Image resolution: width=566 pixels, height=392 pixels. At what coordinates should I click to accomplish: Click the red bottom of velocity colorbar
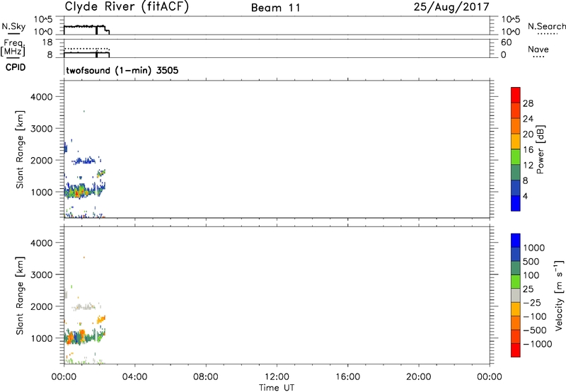pyautogui.click(x=516, y=350)
